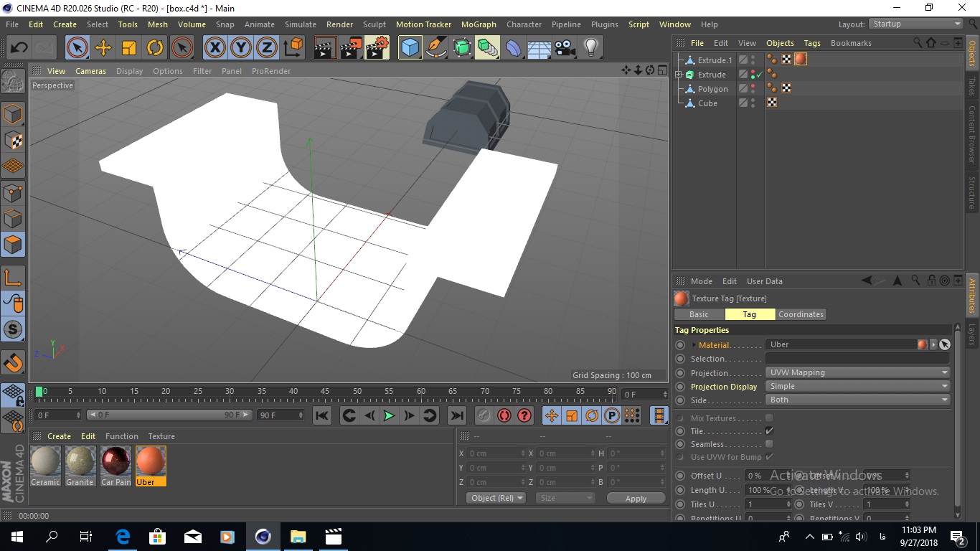Enable the Mix Textures checkbox
The height and width of the screenshot is (551, 980).
[769, 418]
